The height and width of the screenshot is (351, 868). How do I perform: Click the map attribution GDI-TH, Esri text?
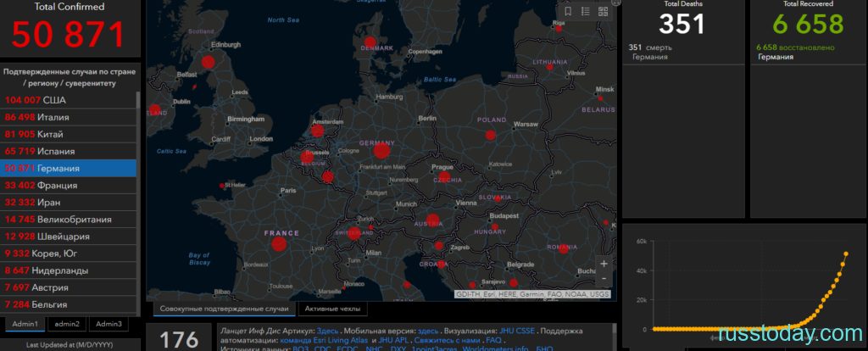click(x=532, y=294)
